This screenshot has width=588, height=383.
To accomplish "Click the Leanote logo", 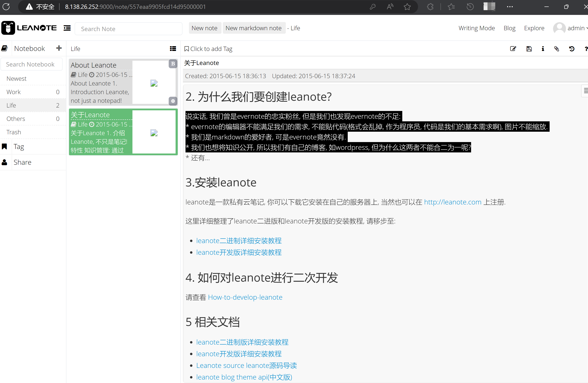I will 29,28.
